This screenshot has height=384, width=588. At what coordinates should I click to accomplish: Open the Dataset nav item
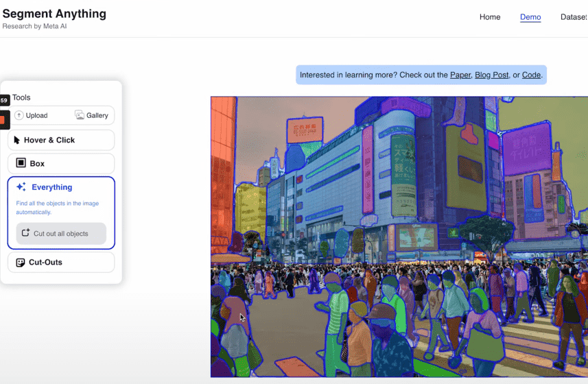(x=574, y=17)
